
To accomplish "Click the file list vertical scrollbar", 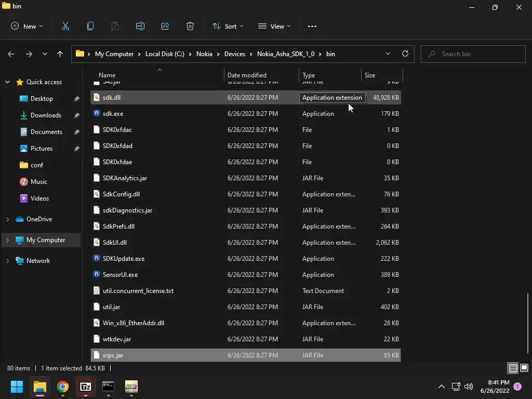I will [x=528, y=322].
